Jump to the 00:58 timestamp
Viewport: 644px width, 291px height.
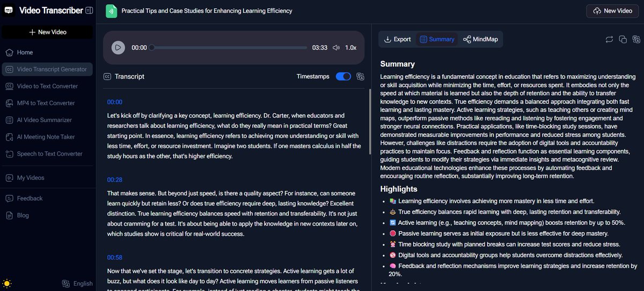pos(115,258)
